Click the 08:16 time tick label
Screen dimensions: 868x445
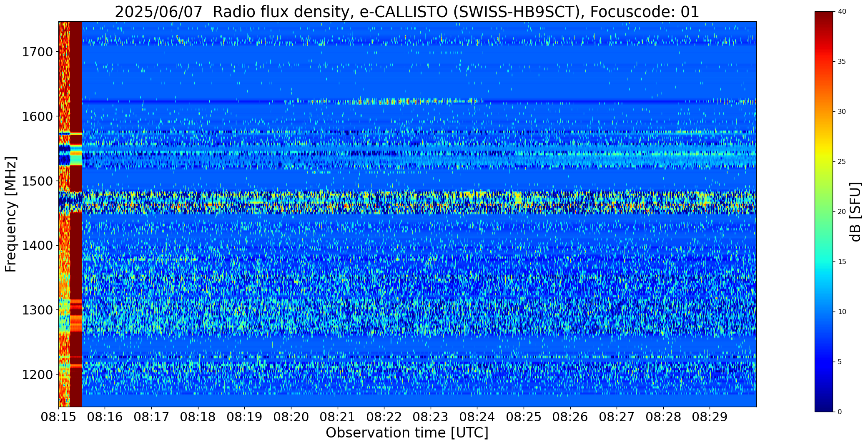tap(105, 417)
